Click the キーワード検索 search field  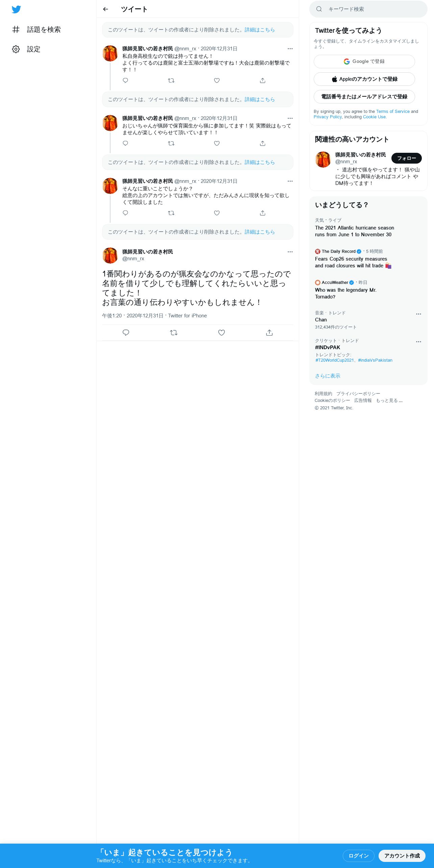368,9
